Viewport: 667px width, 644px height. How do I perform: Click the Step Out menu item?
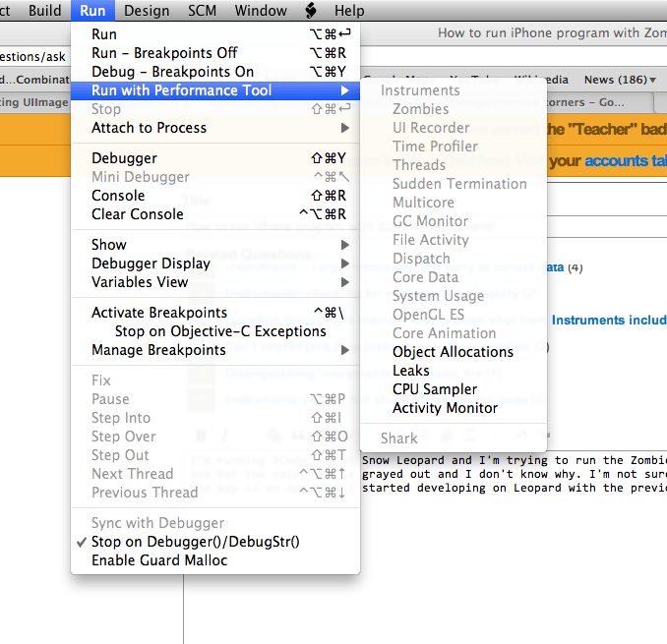pos(215,455)
